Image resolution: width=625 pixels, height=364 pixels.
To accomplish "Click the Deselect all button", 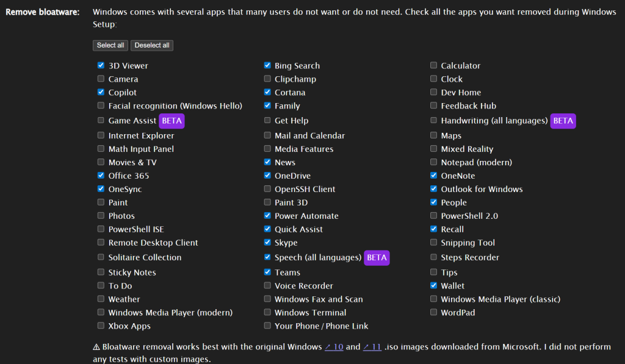I will (152, 45).
